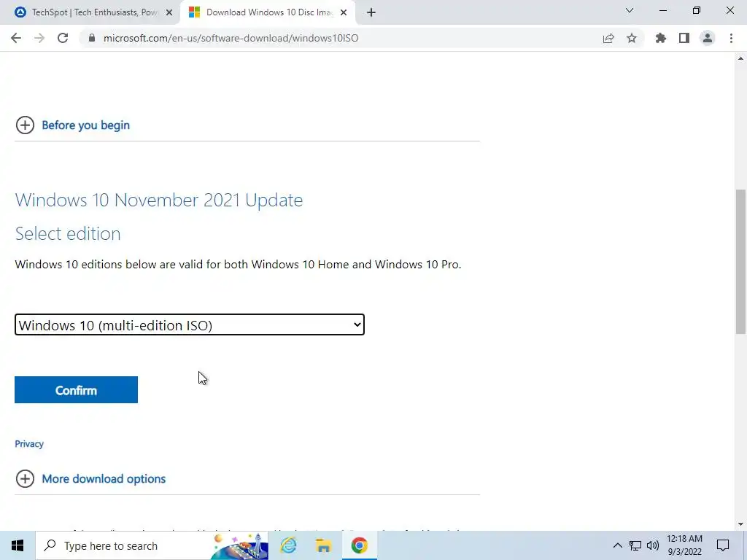Open the Chrome three-dot menu
747x560 pixels.
pos(731,38)
